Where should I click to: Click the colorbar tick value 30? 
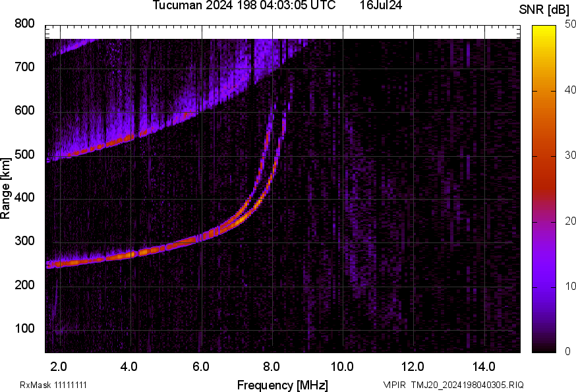click(570, 155)
